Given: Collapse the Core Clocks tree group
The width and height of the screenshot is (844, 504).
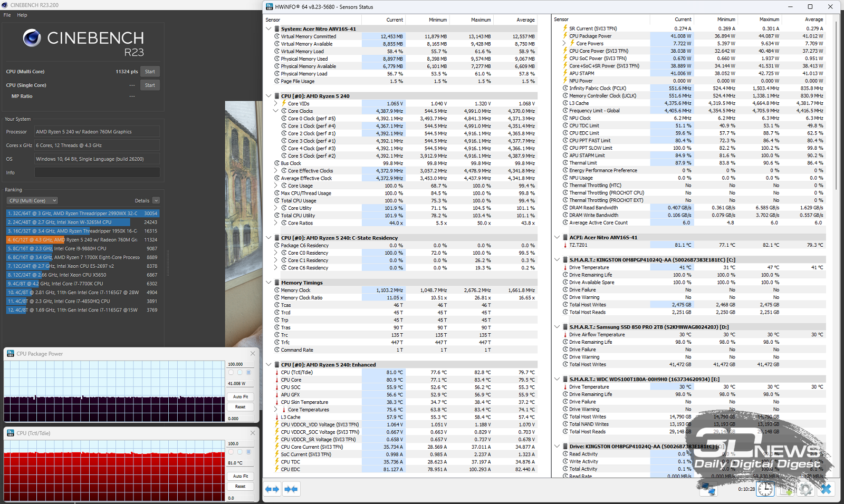Looking at the screenshot, I should click(275, 111).
